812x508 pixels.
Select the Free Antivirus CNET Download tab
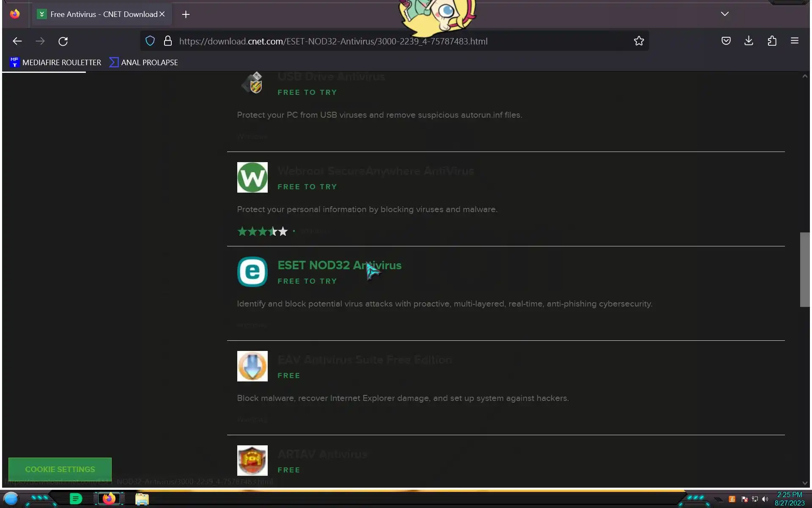coord(101,14)
